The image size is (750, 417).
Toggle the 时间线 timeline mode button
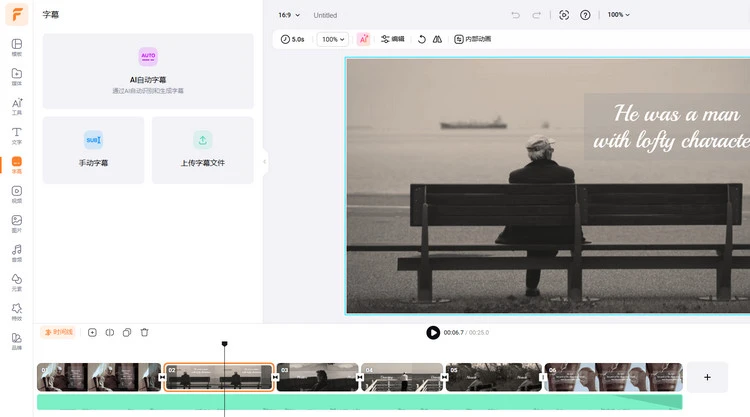[58, 332]
